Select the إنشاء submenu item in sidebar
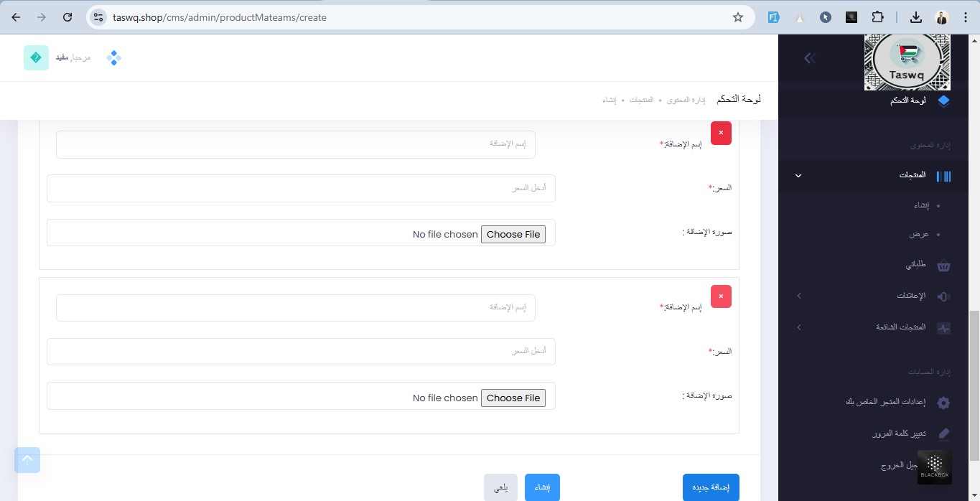980x501 pixels. (x=920, y=206)
